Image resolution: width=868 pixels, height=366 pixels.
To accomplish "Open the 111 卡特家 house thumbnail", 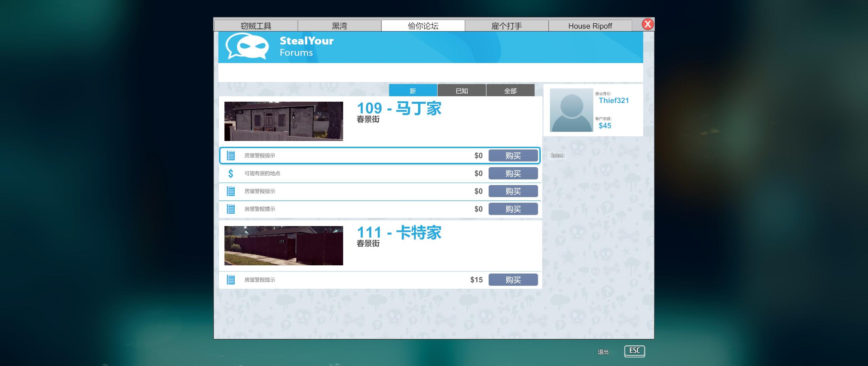I will 284,246.
